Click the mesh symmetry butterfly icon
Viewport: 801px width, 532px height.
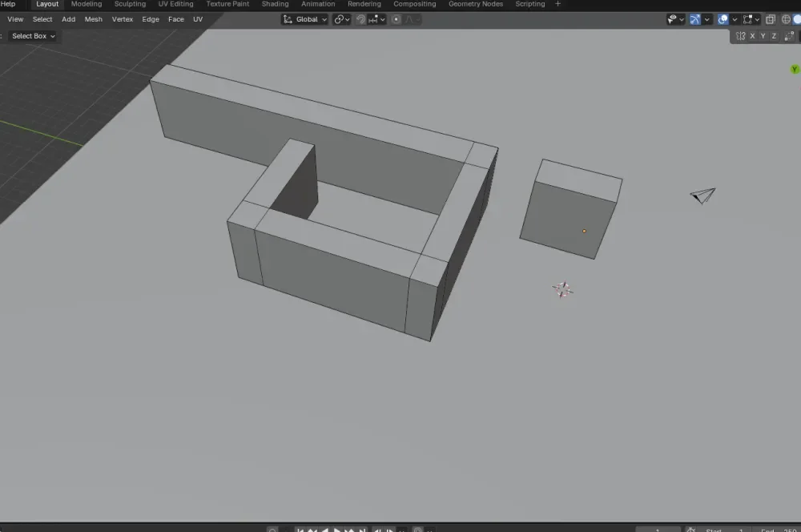point(741,36)
